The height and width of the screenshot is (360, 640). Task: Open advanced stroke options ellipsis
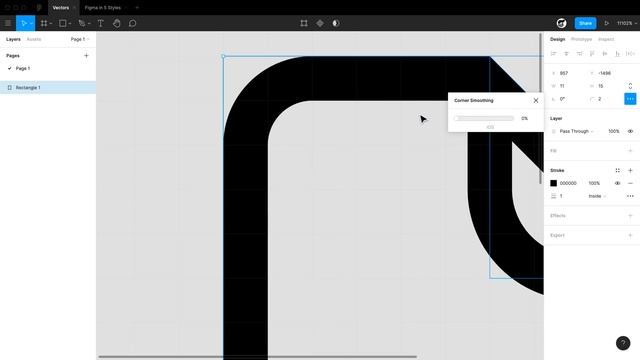[630, 196]
